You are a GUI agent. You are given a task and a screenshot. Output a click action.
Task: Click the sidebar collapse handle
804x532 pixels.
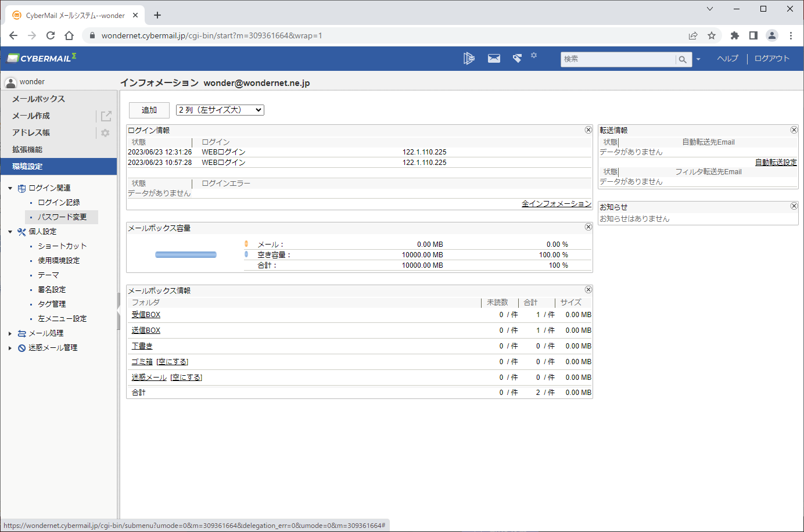(119, 311)
